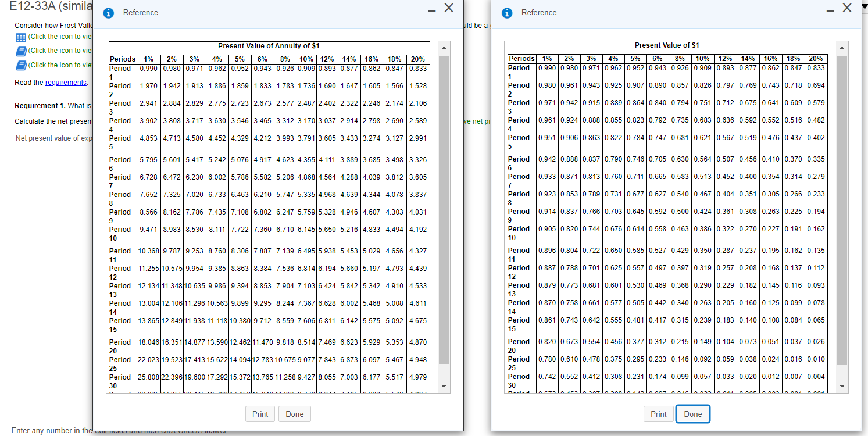This screenshot has height=436, width=868.
Task: Click 0.065 in Present Value of $1 Period 15 row
Action: click(x=816, y=320)
